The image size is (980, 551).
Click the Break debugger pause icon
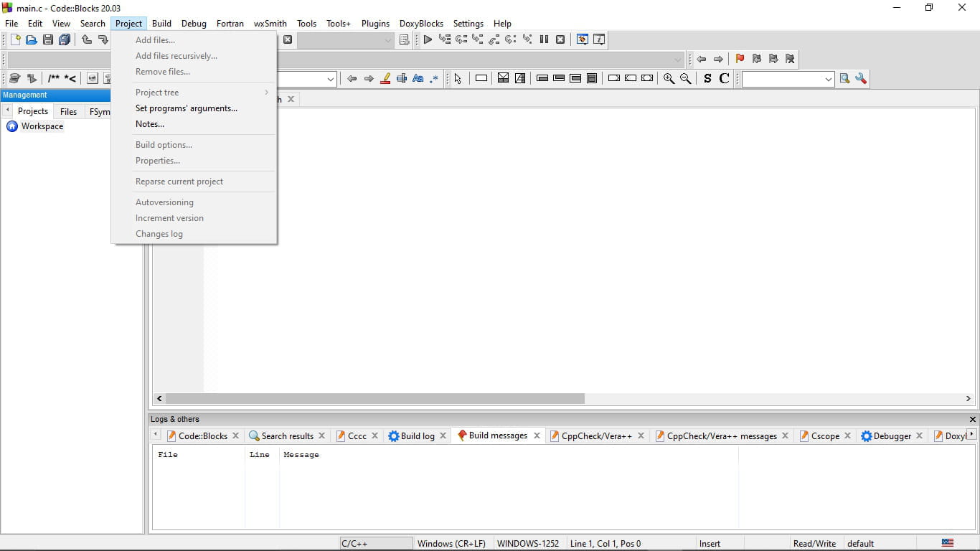tap(544, 40)
